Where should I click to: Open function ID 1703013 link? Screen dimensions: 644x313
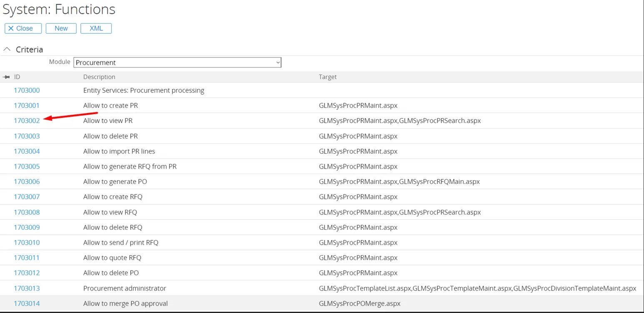click(x=27, y=288)
